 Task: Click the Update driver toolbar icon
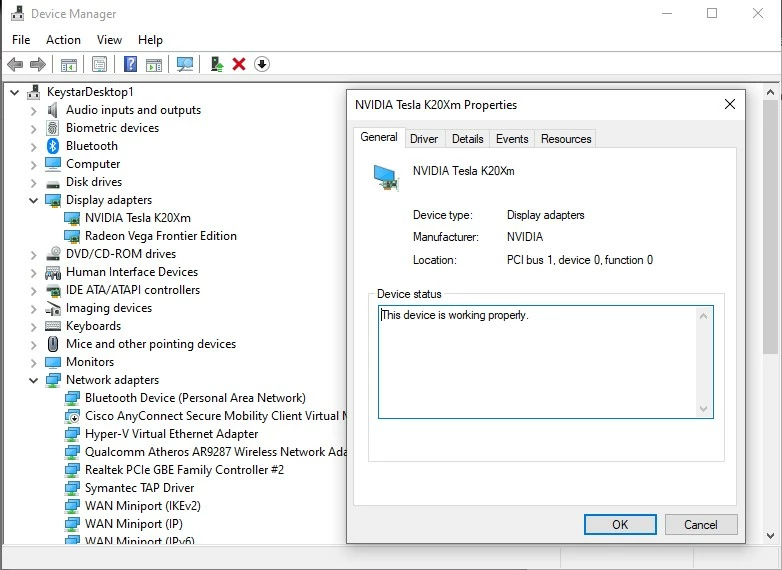(x=216, y=64)
